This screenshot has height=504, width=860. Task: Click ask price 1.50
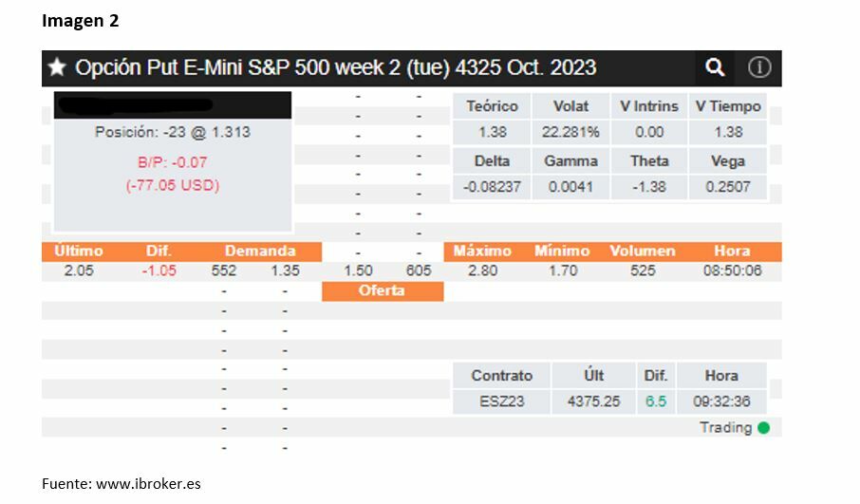(x=358, y=271)
